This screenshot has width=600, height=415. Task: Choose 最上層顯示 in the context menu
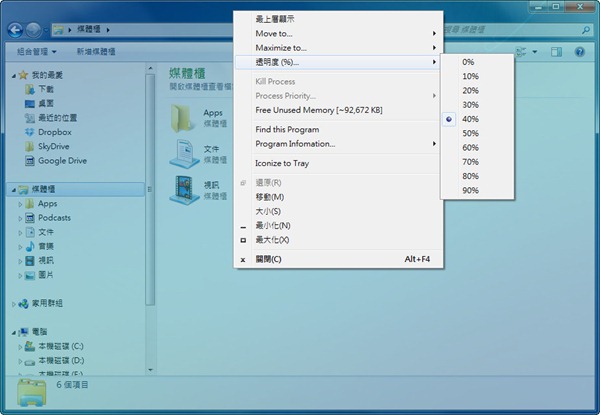[x=338, y=19]
